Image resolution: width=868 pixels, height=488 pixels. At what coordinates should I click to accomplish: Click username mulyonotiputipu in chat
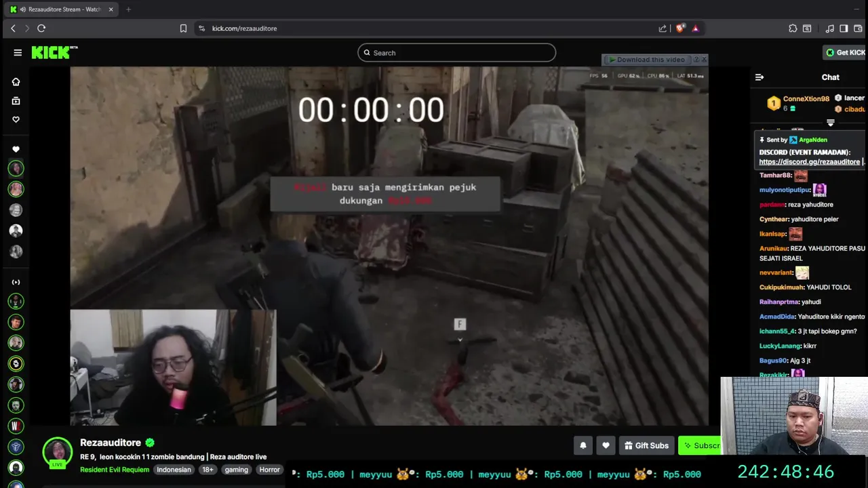[x=785, y=190]
